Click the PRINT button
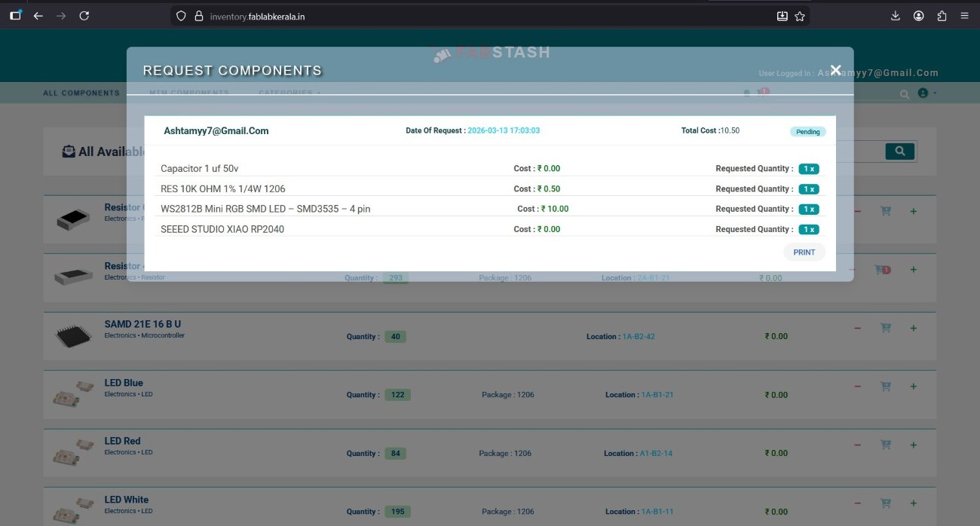The image size is (980, 526). pos(804,252)
